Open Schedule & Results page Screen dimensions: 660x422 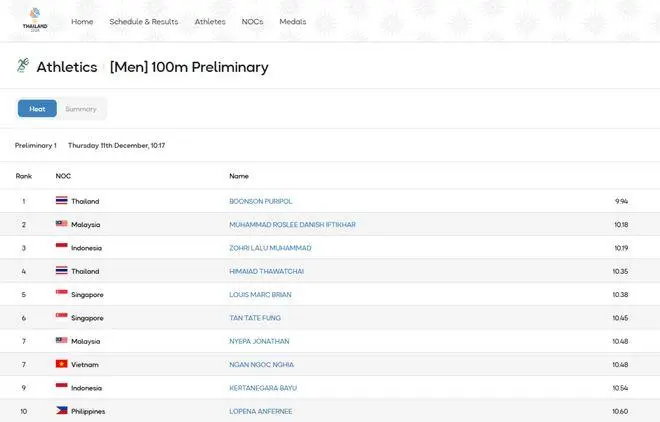pyautogui.click(x=144, y=21)
